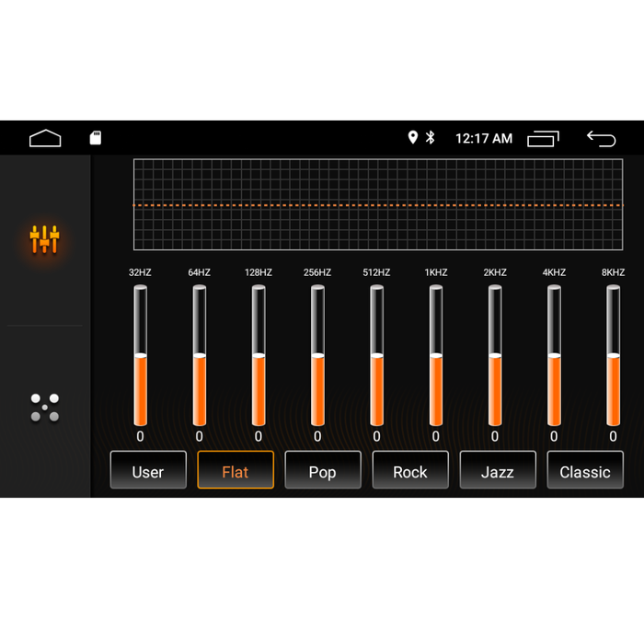Select the User preset
Viewport: 644px width, 644px height.
pyautogui.click(x=148, y=470)
